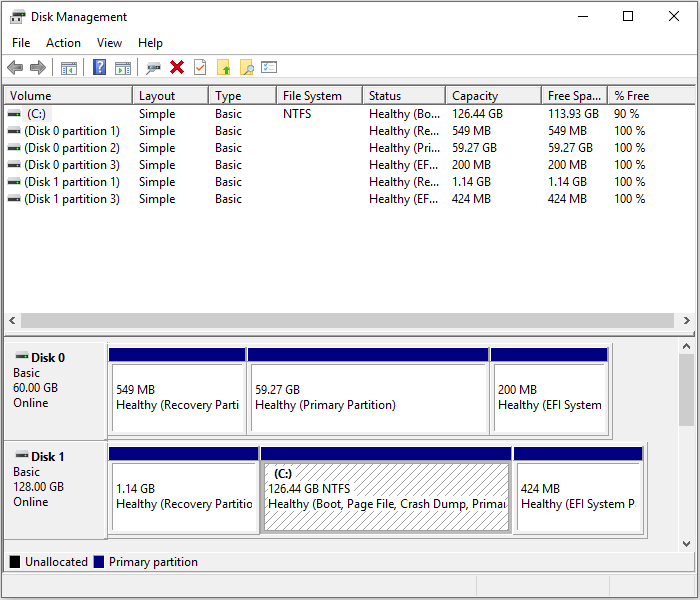Click the folder with green arrow icon
The height and width of the screenshot is (600, 700).
(223, 67)
